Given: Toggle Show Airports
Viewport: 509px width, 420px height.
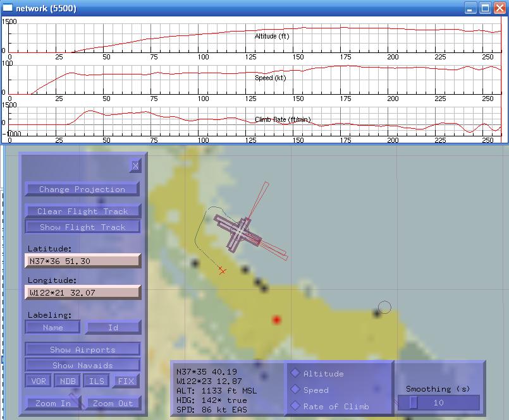Looking at the screenshot, I should (x=82, y=349).
